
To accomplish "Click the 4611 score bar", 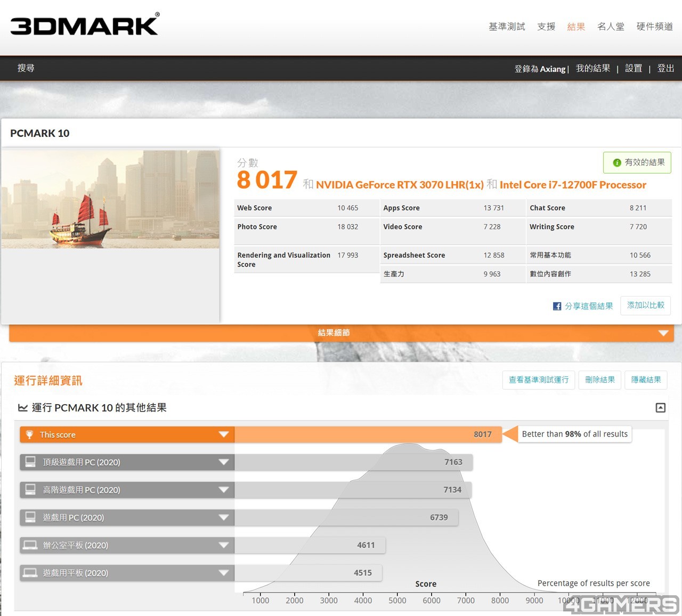I will (x=310, y=545).
